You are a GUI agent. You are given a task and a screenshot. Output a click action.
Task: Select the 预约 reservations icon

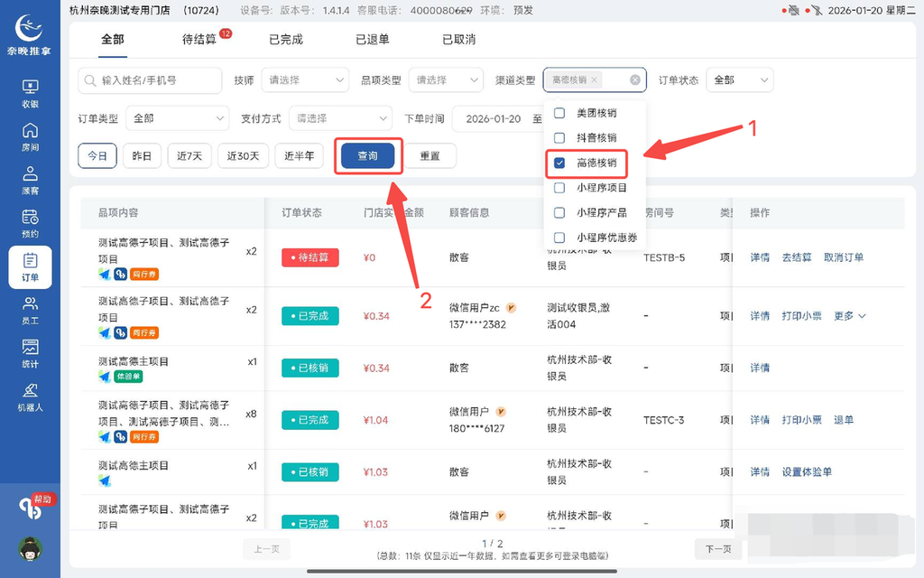pos(30,224)
